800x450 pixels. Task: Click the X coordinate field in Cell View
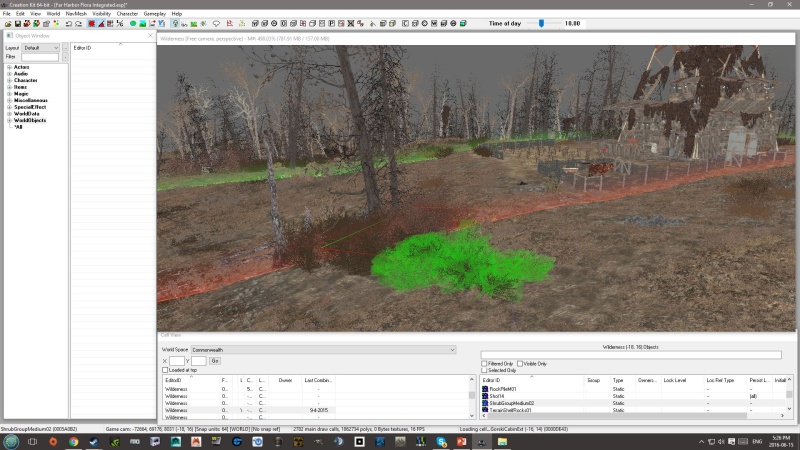pyautogui.click(x=177, y=361)
